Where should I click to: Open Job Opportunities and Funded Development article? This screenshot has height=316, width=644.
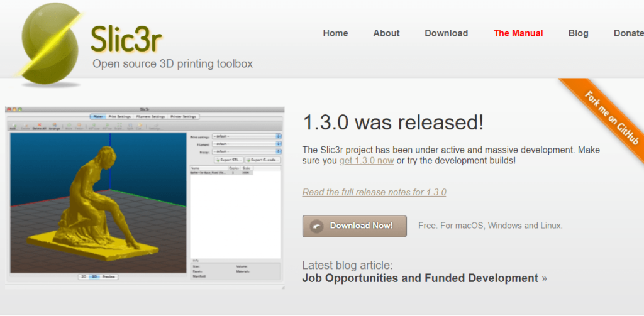(420, 278)
